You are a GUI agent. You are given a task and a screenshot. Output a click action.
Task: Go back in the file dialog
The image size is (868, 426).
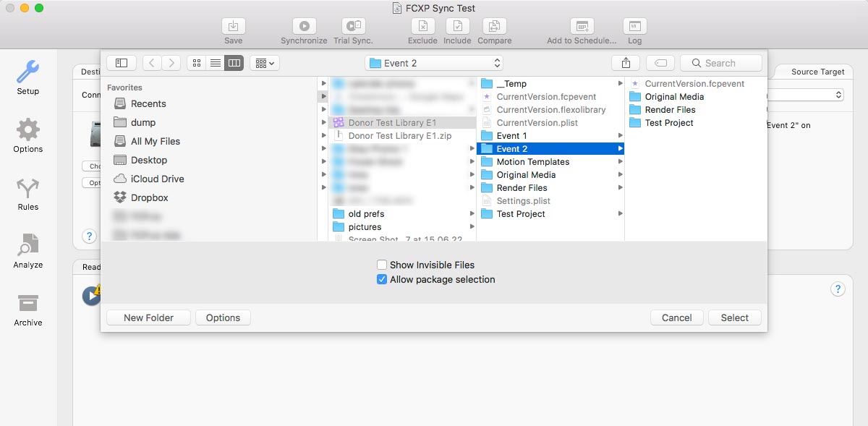(x=152, y=63)
